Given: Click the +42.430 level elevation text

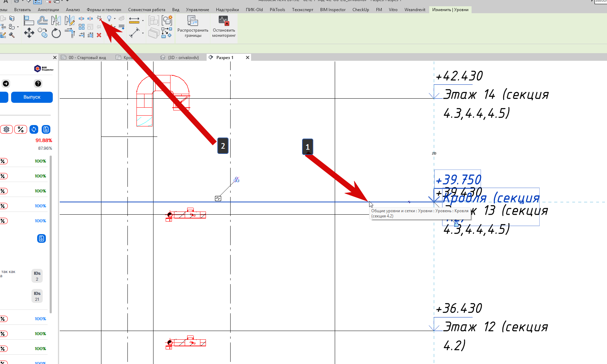Looking at the screenshot, I should (459, 76).
